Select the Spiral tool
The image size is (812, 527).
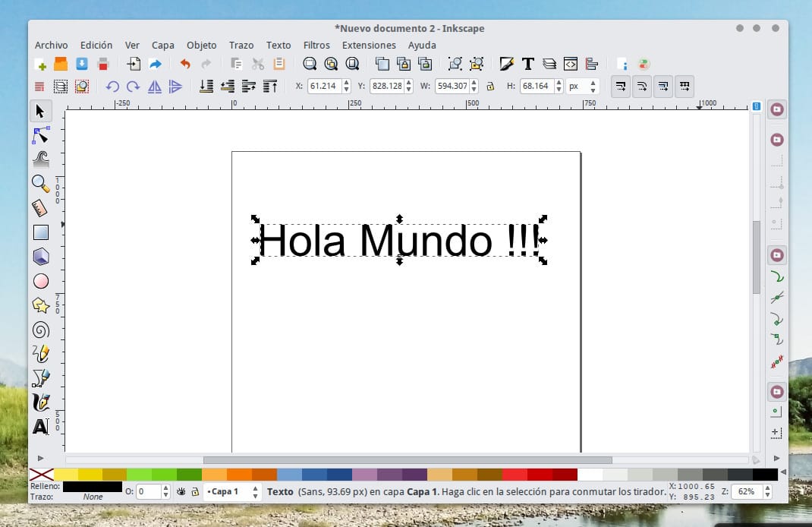(39, 330)
